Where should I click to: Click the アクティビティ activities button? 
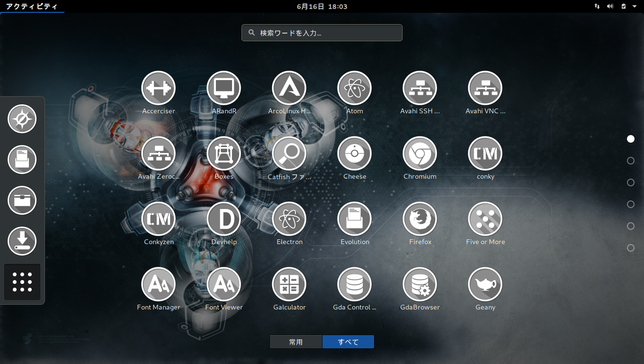(x=32, y=6)
